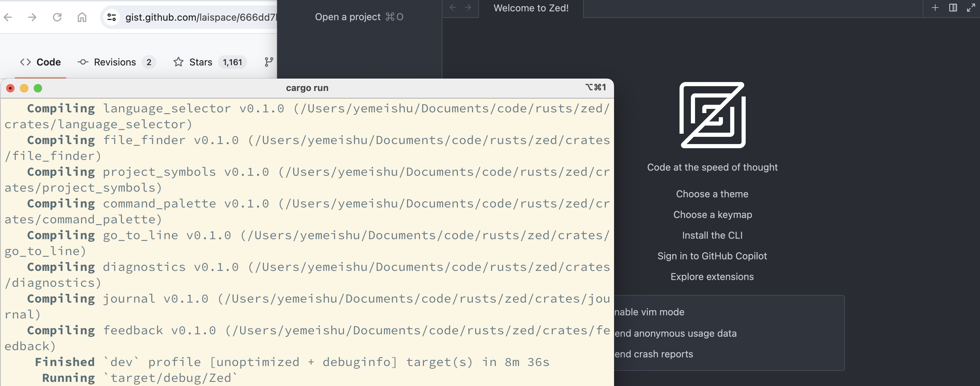Click Compiling language_selector line in terminal
980x386 pixels.
(x=307, y=116)
